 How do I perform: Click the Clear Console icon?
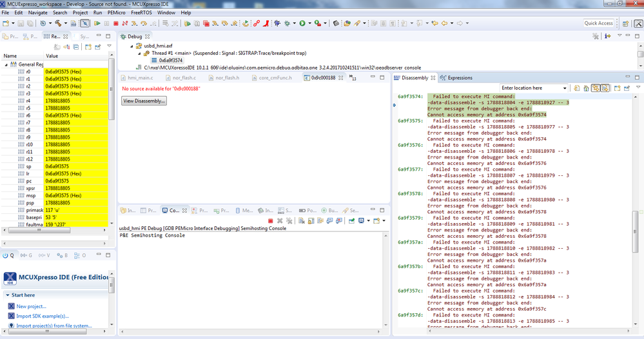click(x=302, y=221)
